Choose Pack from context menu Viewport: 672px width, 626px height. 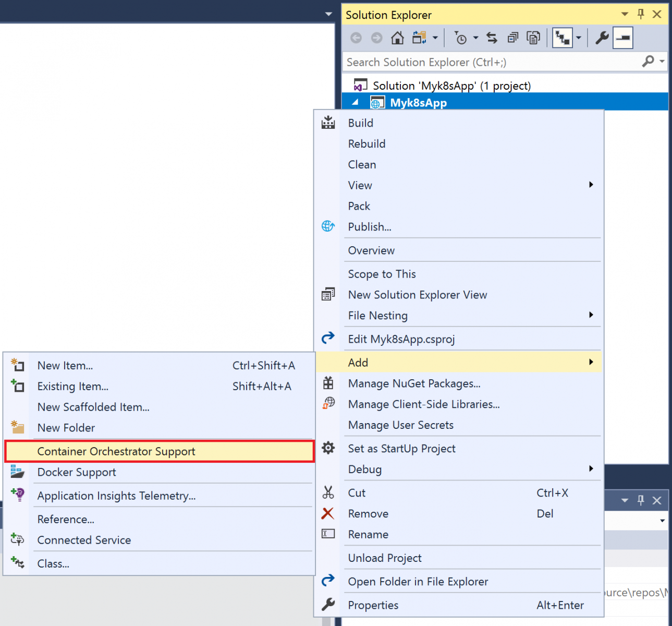coord(359,206)
